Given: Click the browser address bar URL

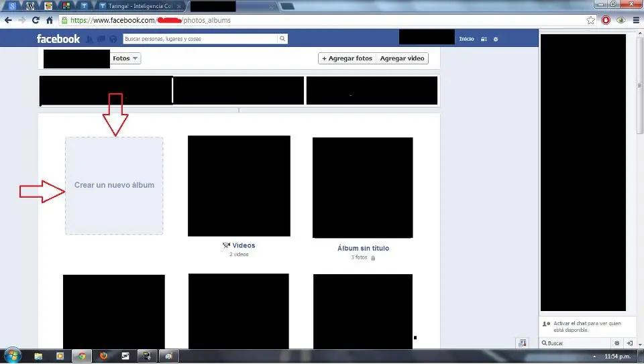Looking at the screenshot, I should pos(150,20).
